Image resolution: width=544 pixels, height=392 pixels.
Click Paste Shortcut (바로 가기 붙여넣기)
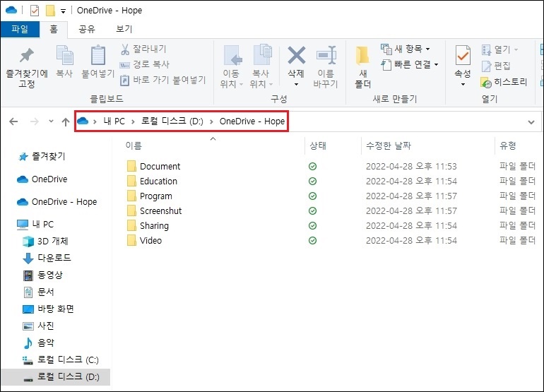162,80
